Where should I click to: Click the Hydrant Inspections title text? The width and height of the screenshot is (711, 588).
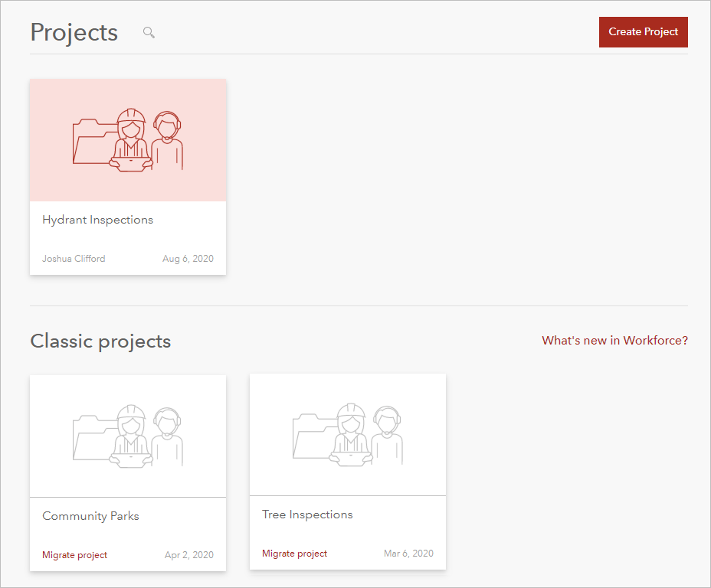point(97,220)
